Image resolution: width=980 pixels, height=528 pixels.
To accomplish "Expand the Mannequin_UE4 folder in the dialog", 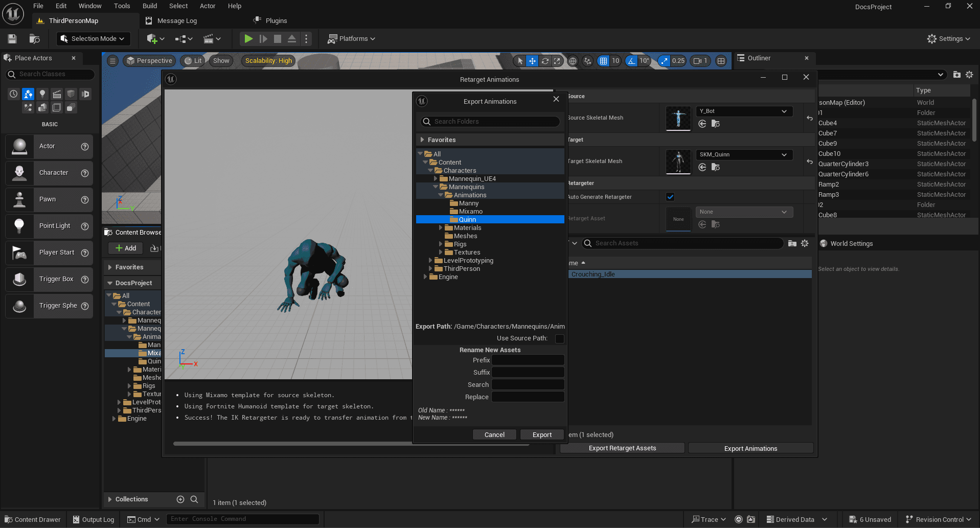I will point(436,179).
